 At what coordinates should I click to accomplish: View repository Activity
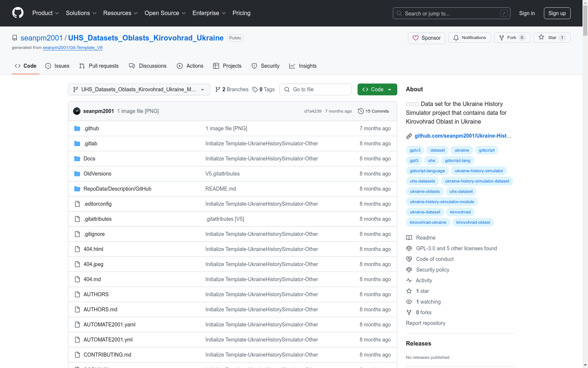tap(419, 280)
